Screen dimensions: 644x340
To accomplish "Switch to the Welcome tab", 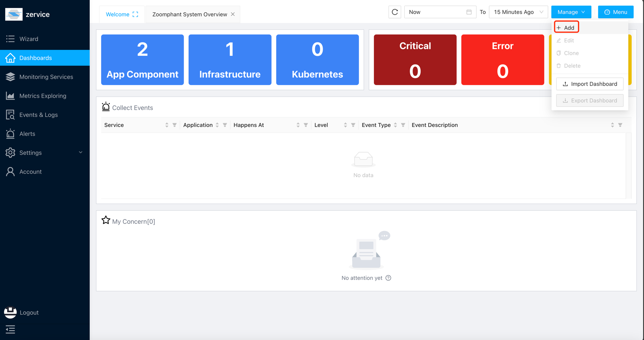I will [117, 14].
